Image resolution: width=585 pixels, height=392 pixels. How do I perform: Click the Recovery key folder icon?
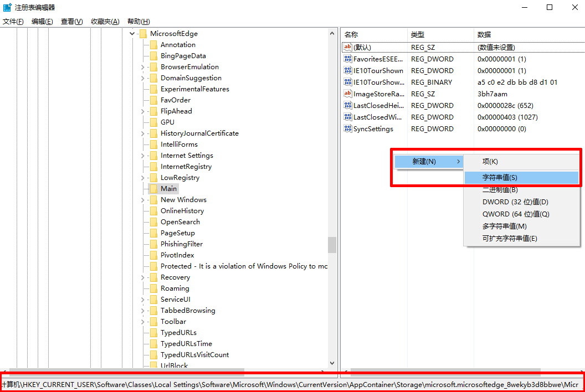tap(155, 277)
